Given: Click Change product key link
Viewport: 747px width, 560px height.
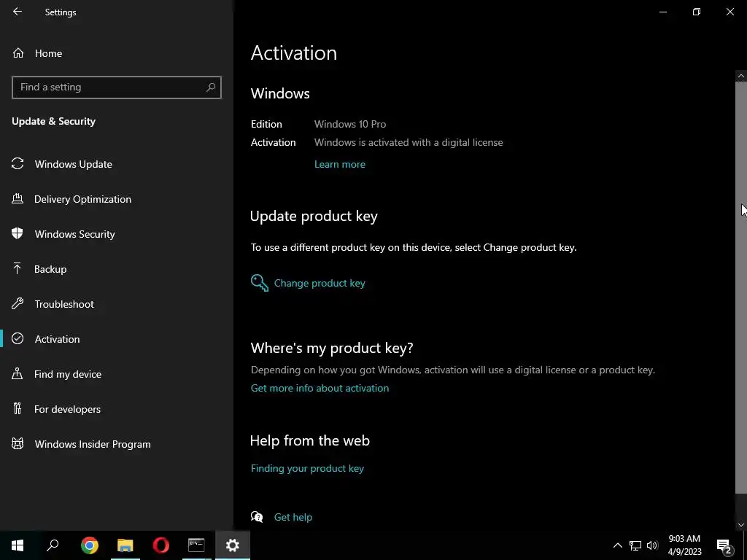Looking at the screenshot, I should tap(320, 283).
